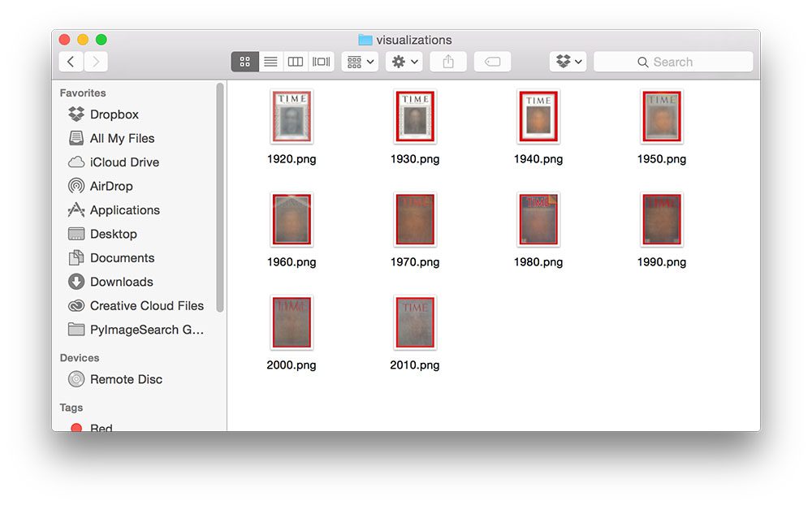Select the 1920.png thumbnail

pos(292,117)
